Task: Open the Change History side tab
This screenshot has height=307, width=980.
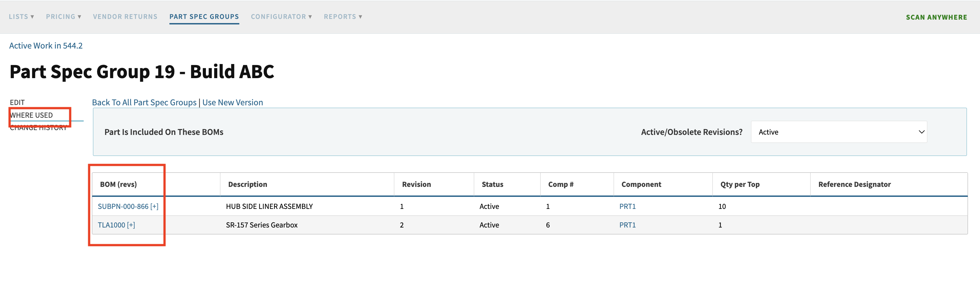Action: pyautogui.click(x=38, y=128)
